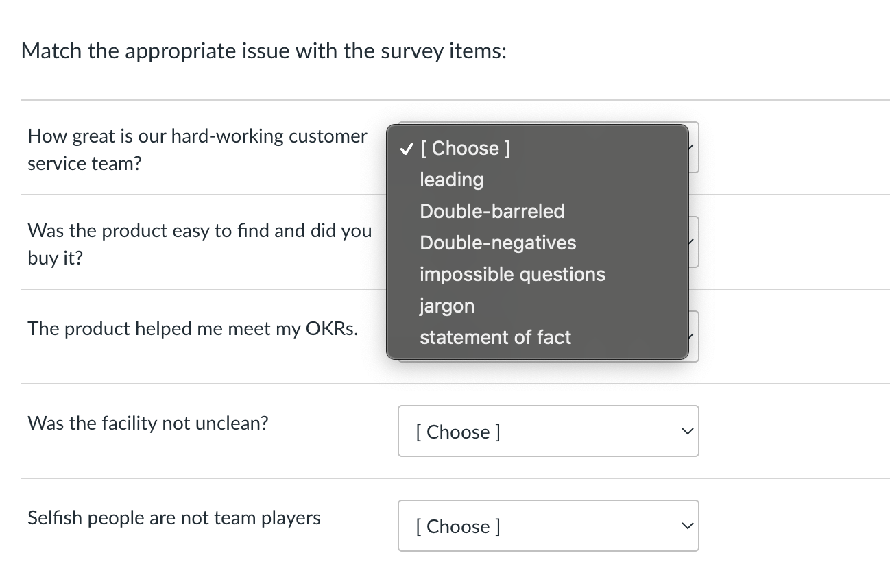Image resolution: width=890 pixels, height=588 pixels.
Task: Pick "Double-negatives" in the open menu
Action: click(498, 243)
